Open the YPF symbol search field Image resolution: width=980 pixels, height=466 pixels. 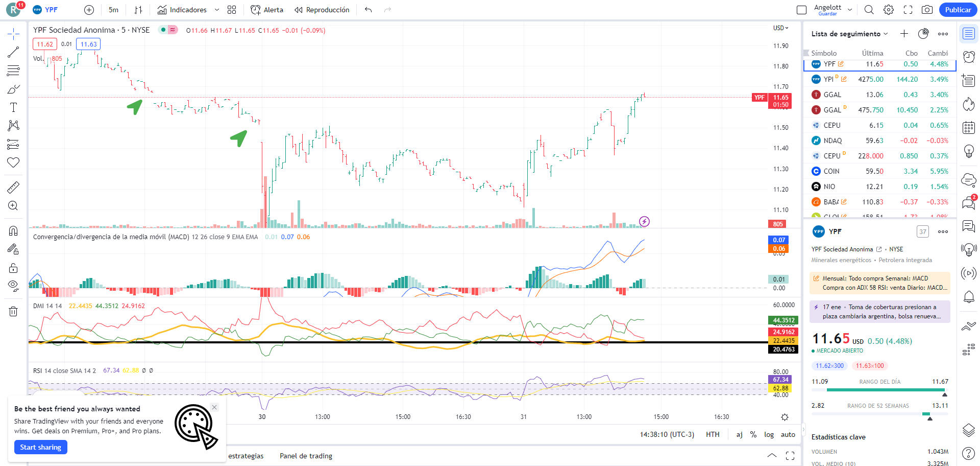click(45, 10)
